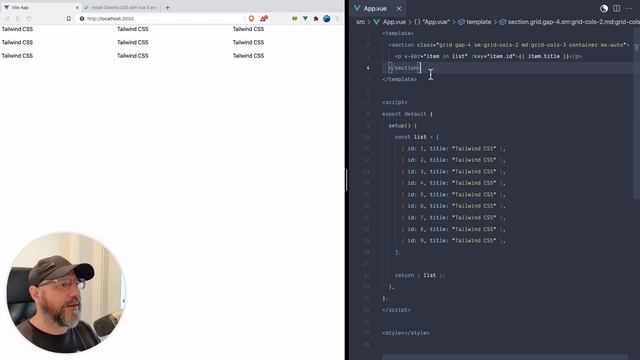This screenshot has height=360, width=640.
Task: Open a new browser tab
Action: point(167,7)
